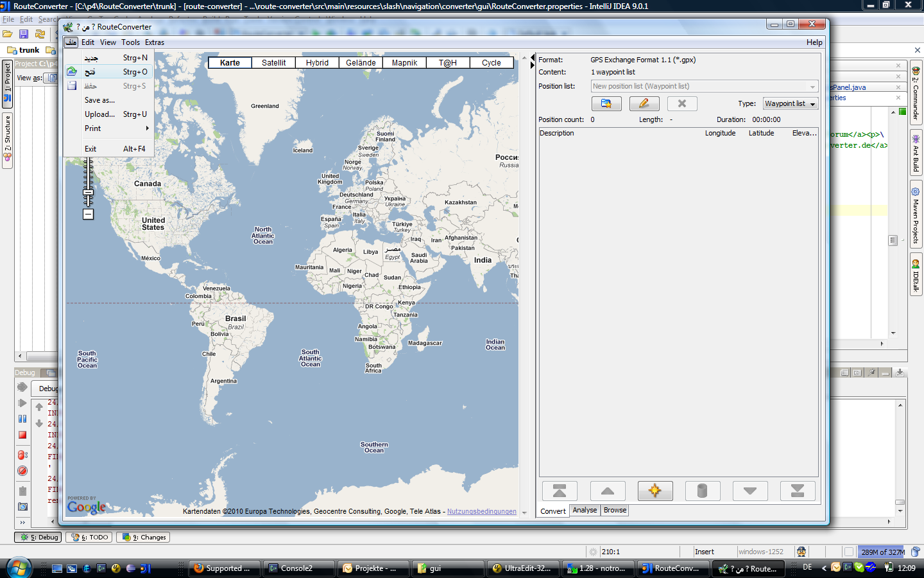Click the TODO tool window button
This screenshot has width=924, height=578.
coord(90,538)
